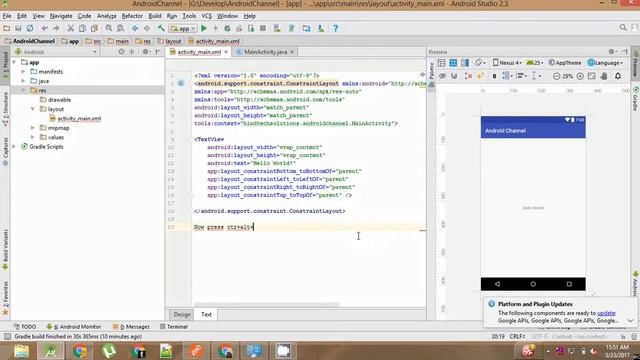This screenshot has height=360, width=640.
Task: Switch to the Design tab
Action: click(x=182, y=314)
